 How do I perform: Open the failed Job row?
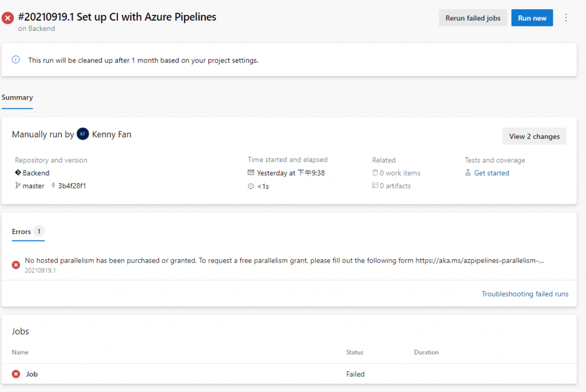(32, 374)
